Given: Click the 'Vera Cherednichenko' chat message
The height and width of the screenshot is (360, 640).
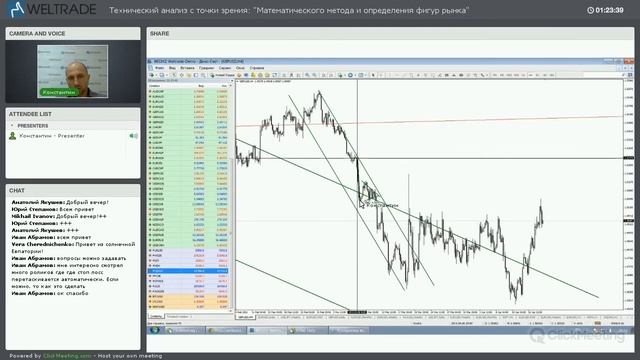Looking at the screenshot, I should [x=73, y=247].
